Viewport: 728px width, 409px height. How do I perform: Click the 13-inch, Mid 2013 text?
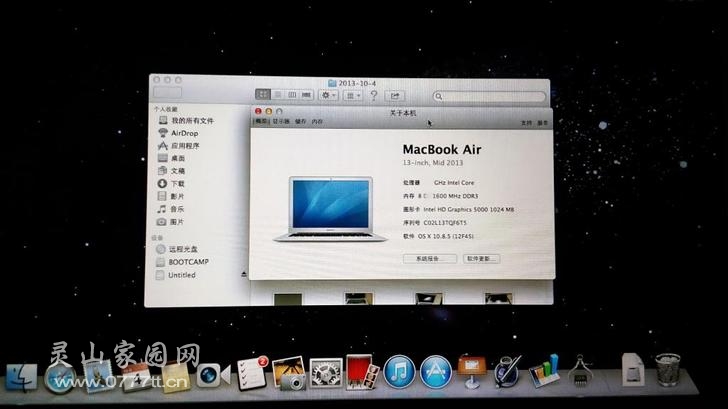coord(433,162)
